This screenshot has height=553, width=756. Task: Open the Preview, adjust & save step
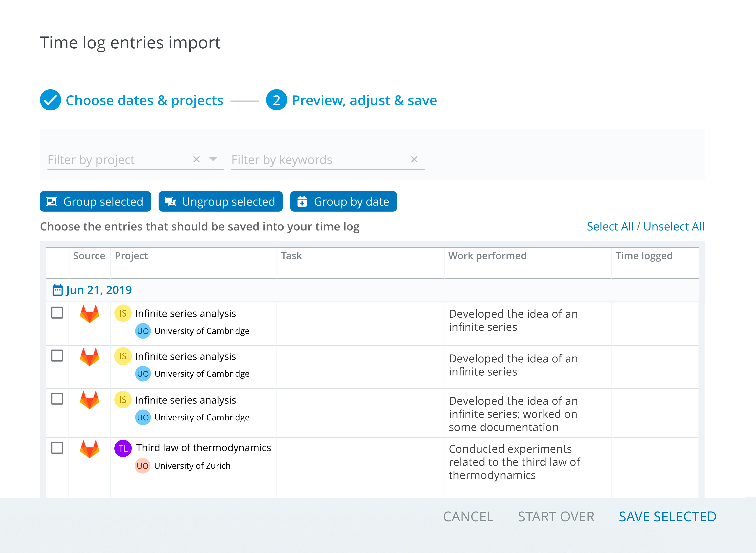(364, 100)
